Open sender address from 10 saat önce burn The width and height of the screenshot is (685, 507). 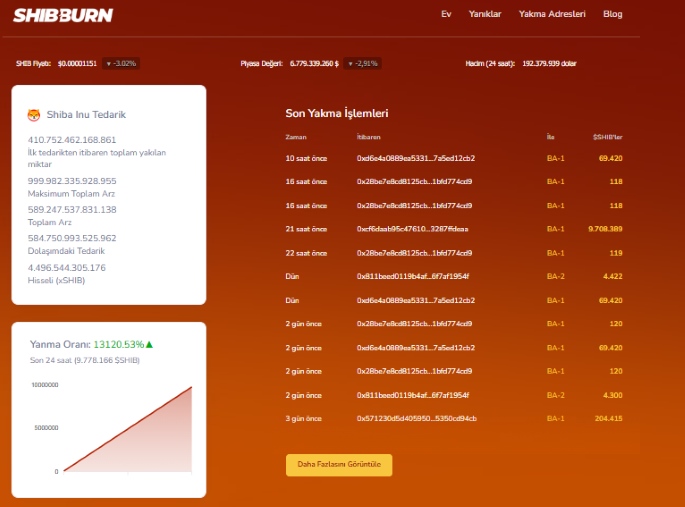click(415, 158)
